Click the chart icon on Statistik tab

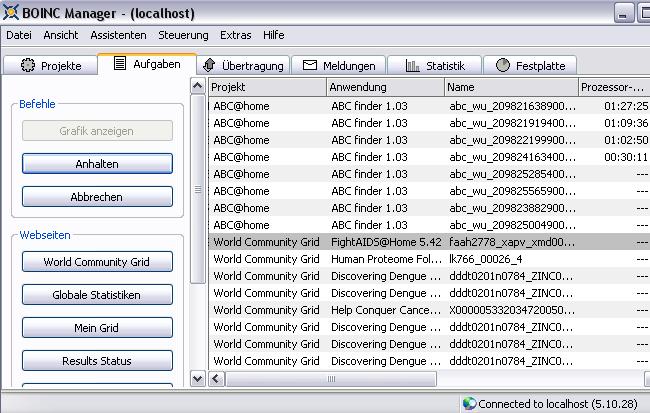coord(413,65)
